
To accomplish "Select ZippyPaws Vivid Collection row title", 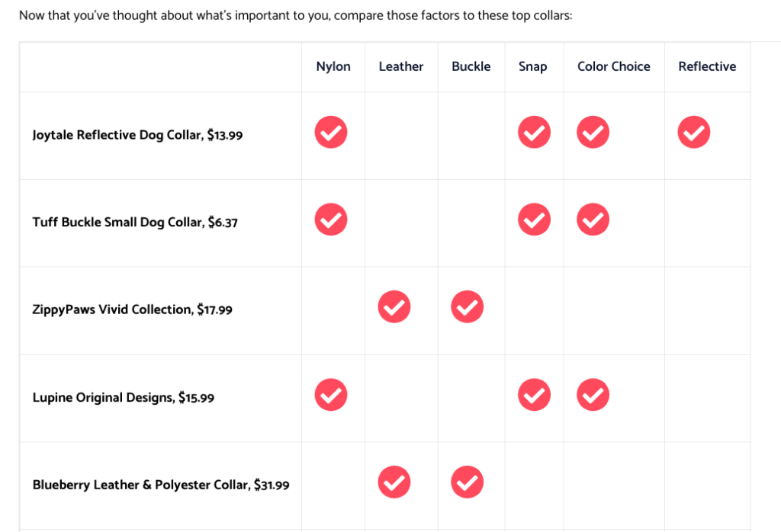I will click(x=132, y=309).
